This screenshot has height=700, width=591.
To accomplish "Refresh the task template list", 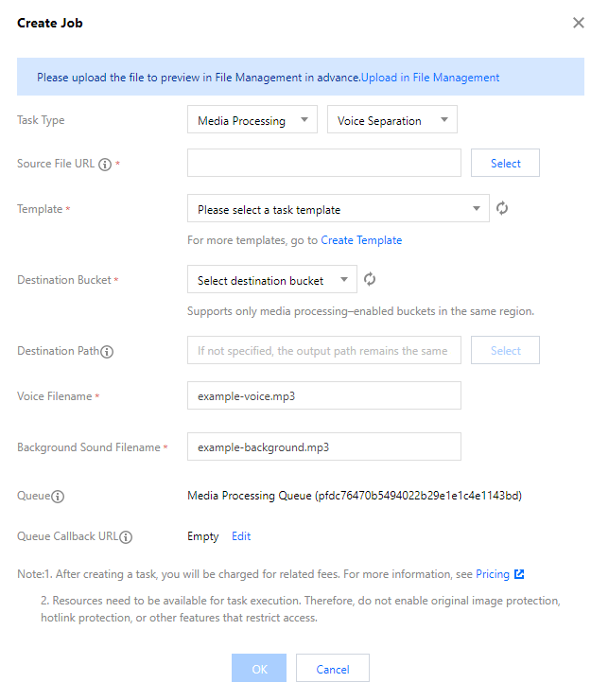I will point(502,208).
